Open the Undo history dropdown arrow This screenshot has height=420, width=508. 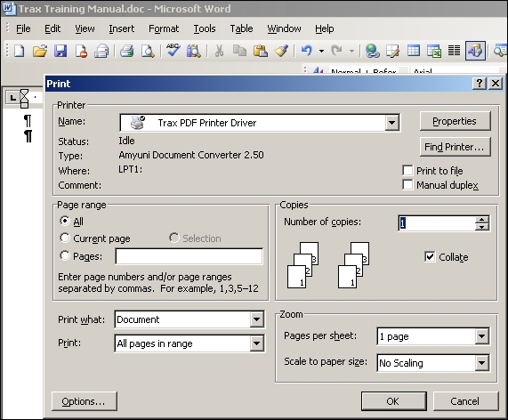321,51
